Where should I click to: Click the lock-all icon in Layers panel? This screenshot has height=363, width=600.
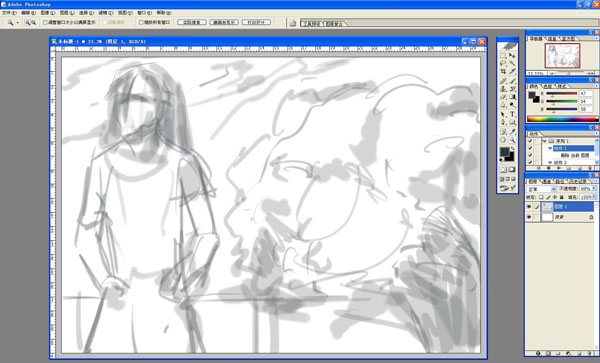[x=561, y=197]
